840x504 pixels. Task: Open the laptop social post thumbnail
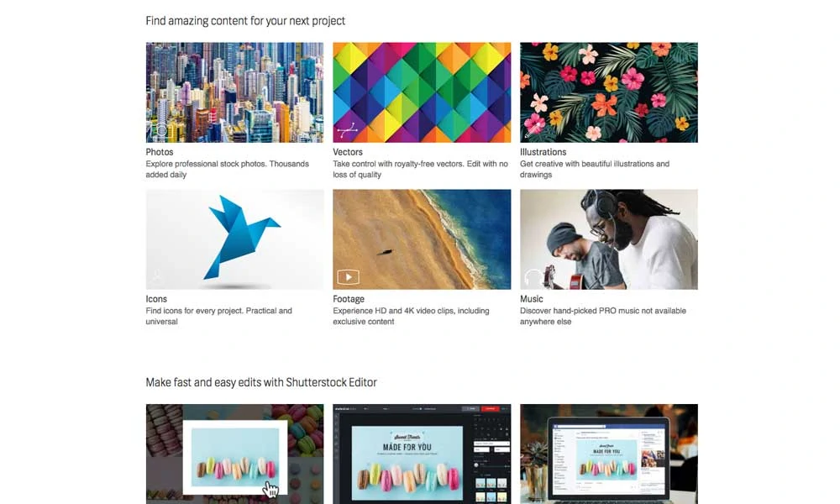[608, 454]
